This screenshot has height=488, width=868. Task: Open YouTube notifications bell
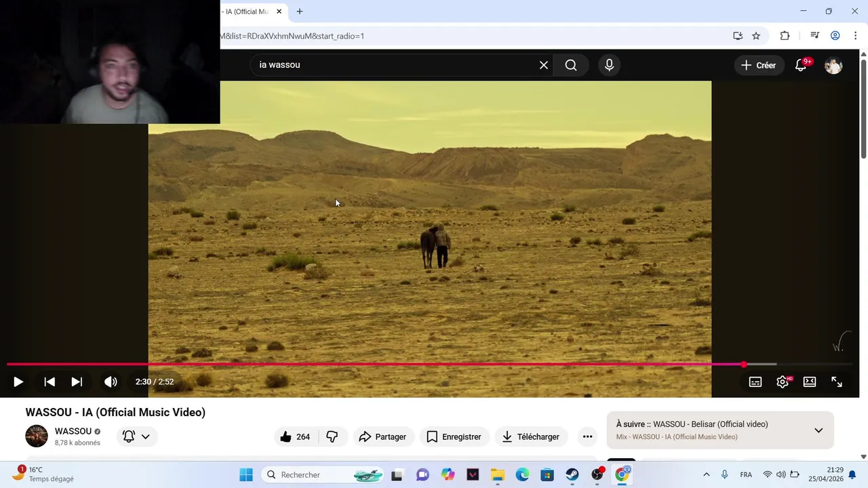point(802,65)
